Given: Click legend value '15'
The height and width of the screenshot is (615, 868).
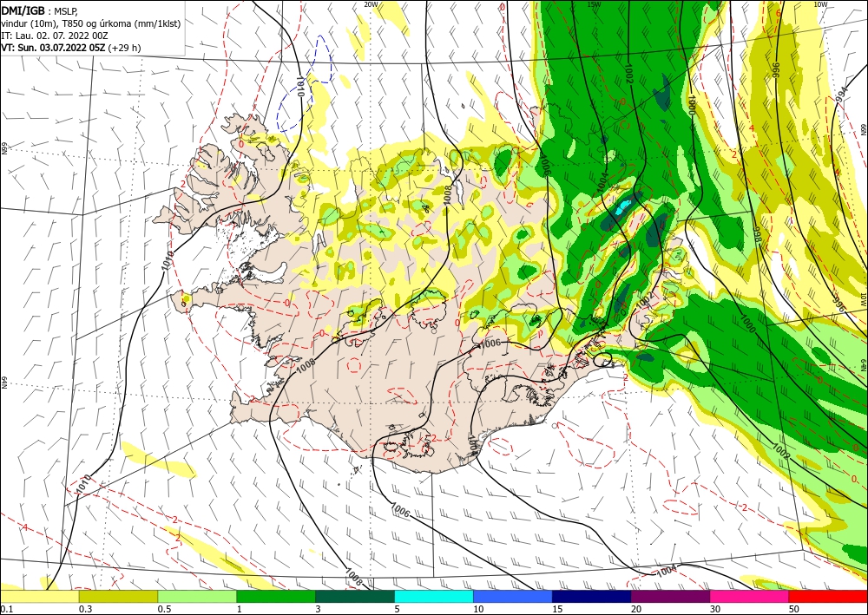Looking at the screenshot, I should [x=557, y=609].
